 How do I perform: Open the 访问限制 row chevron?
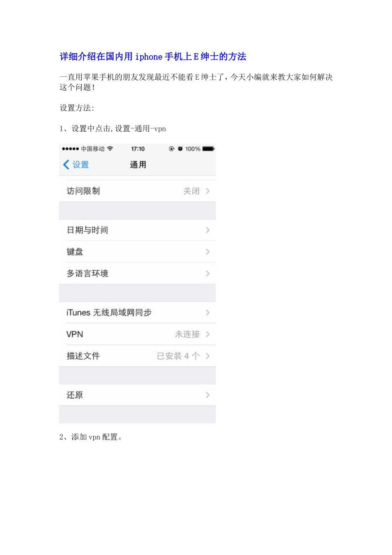pos(208,191)
